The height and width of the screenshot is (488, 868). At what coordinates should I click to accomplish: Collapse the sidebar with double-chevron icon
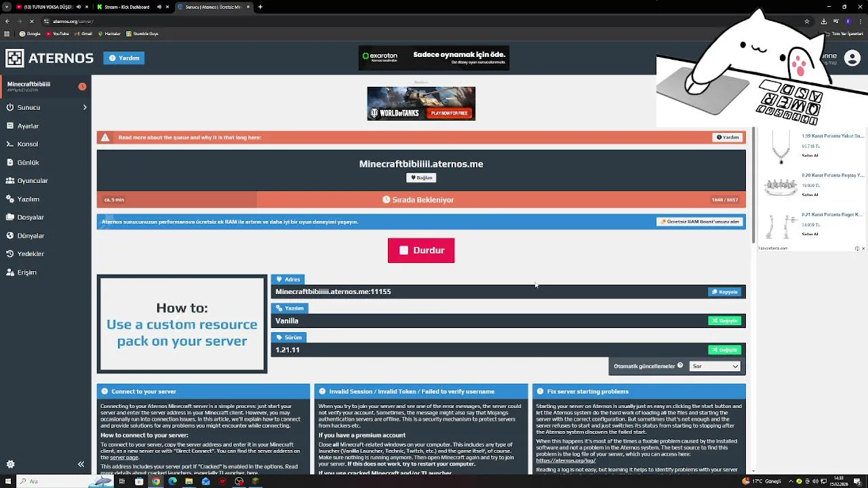[x=81, y=464]
